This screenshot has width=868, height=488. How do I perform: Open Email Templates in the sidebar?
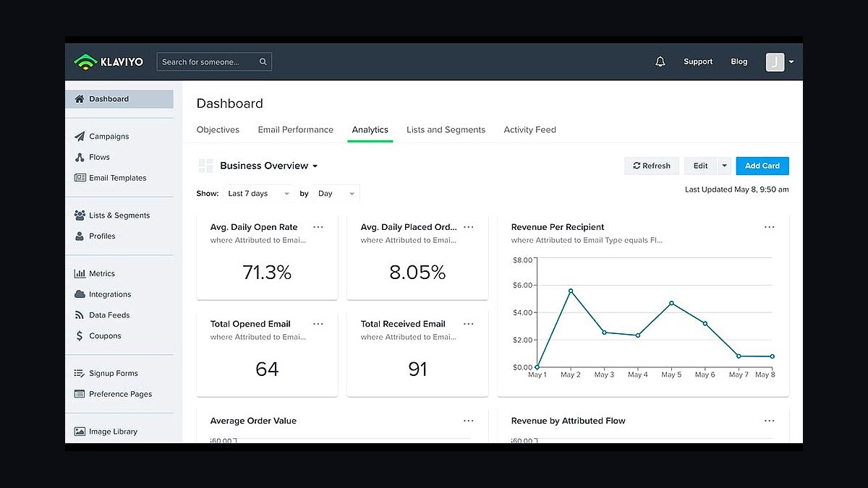[x=119, y=178]
